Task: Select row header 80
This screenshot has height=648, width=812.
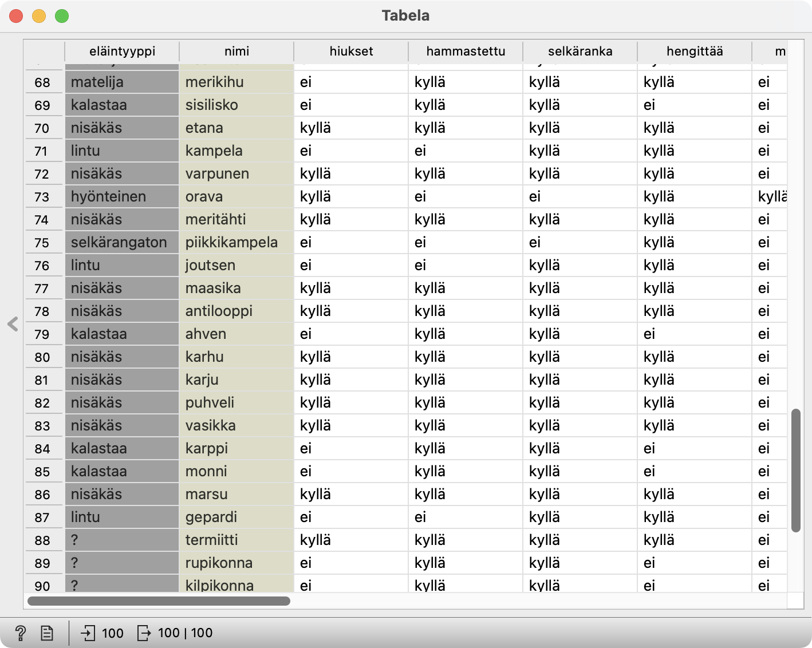Action: (42, 357)
